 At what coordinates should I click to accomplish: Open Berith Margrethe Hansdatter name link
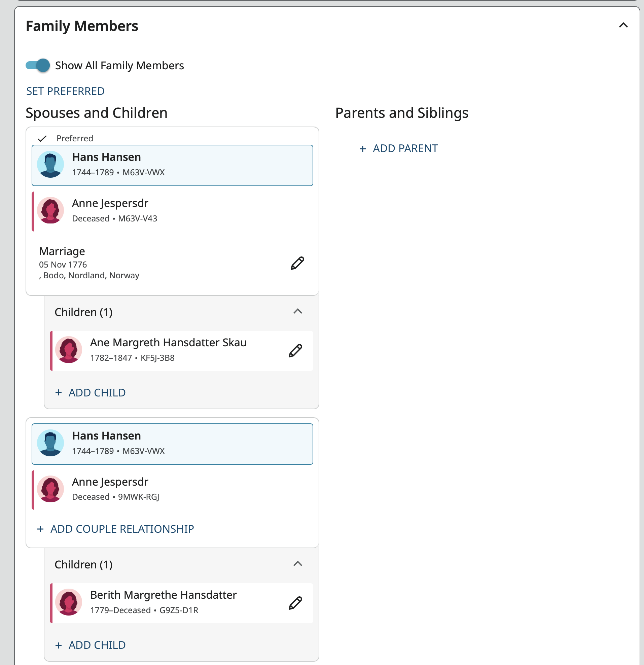(x=164, y=595)
